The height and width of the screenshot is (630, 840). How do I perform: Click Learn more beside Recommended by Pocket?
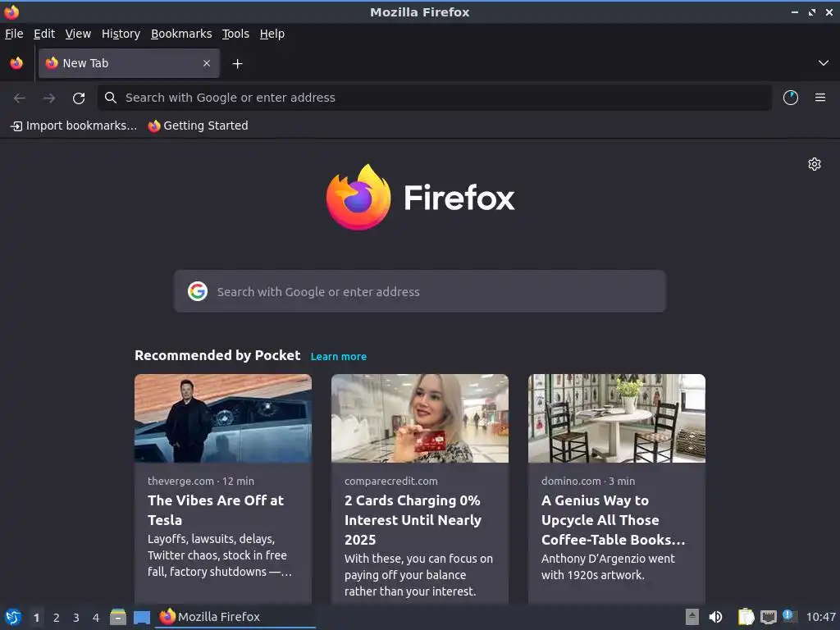point(339,357)
